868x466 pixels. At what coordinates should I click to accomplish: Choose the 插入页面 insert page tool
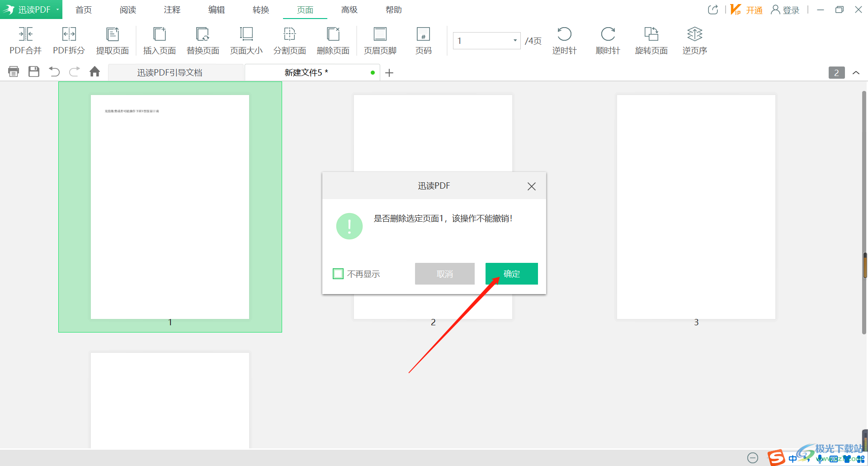point(160,41)
